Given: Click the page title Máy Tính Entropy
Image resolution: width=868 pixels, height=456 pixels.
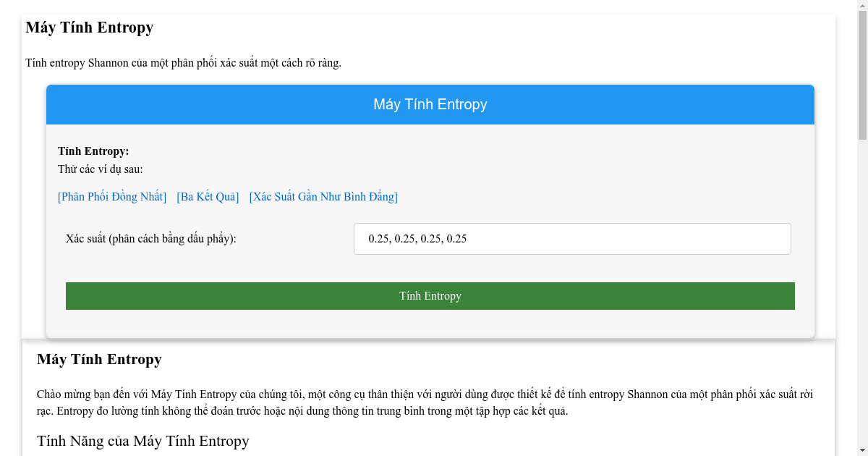Looking at the screenshot, I should click(x=89, y=28).
